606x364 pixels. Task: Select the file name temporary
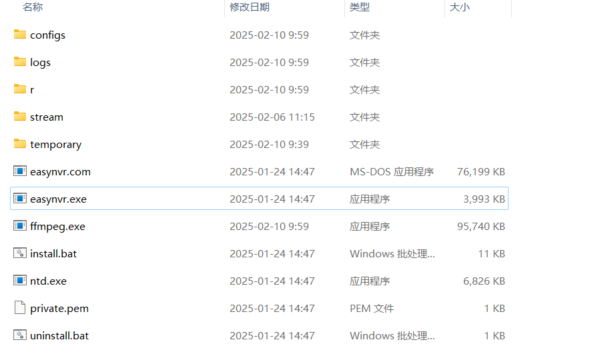tap(55, 145)
